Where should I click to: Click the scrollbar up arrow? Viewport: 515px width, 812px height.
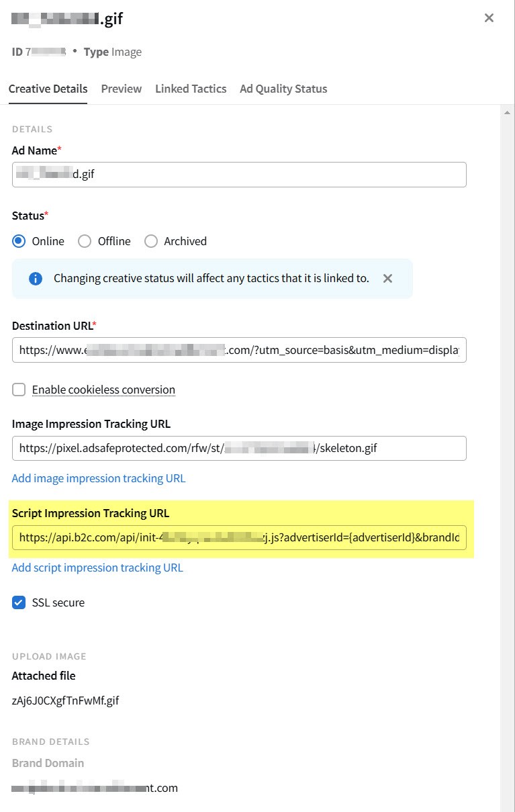pos(508,112)
